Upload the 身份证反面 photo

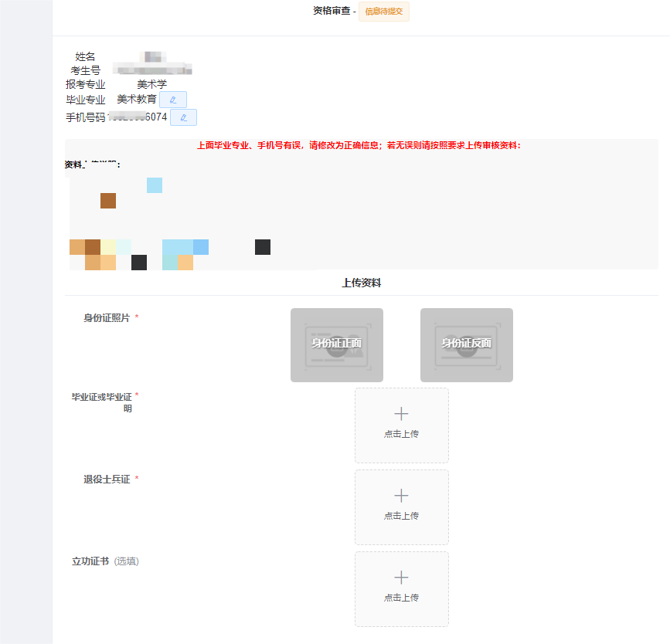(x=467, y=344)
